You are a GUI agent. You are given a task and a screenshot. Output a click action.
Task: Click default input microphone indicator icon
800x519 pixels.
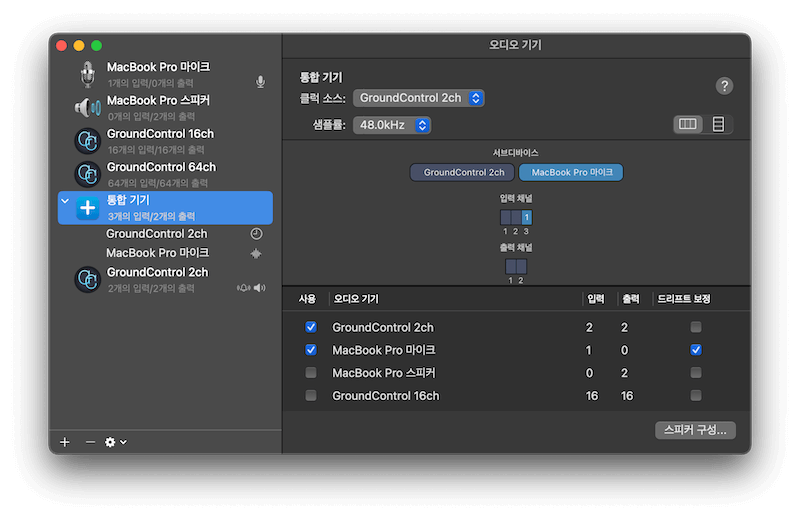[260, 82]
